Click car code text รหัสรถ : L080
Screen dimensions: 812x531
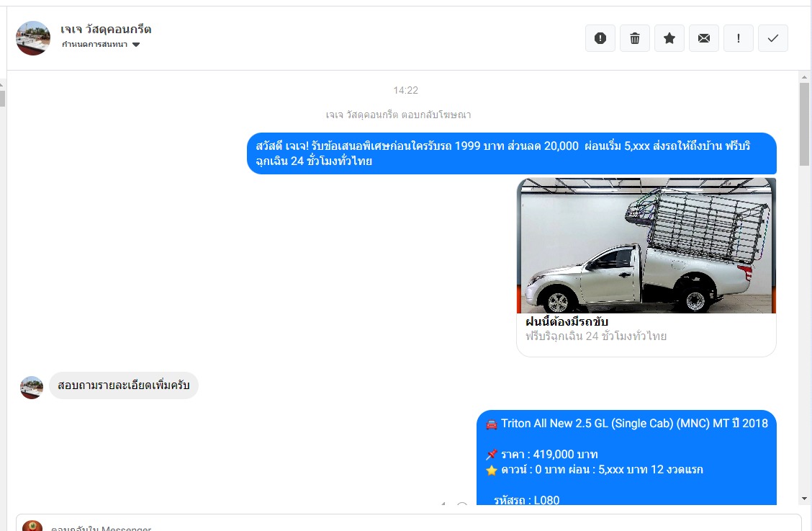527,500
